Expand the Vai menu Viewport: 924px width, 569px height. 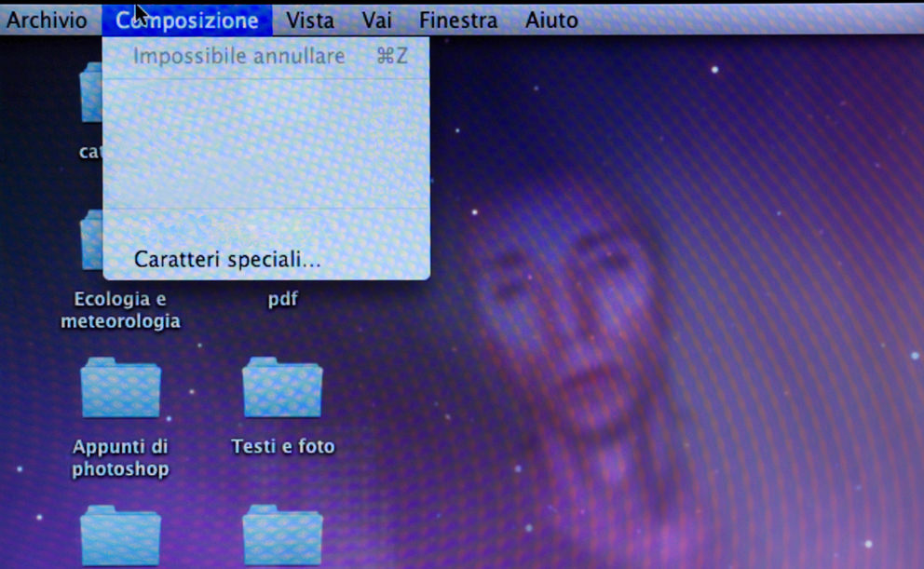click(x=377, y=20)
